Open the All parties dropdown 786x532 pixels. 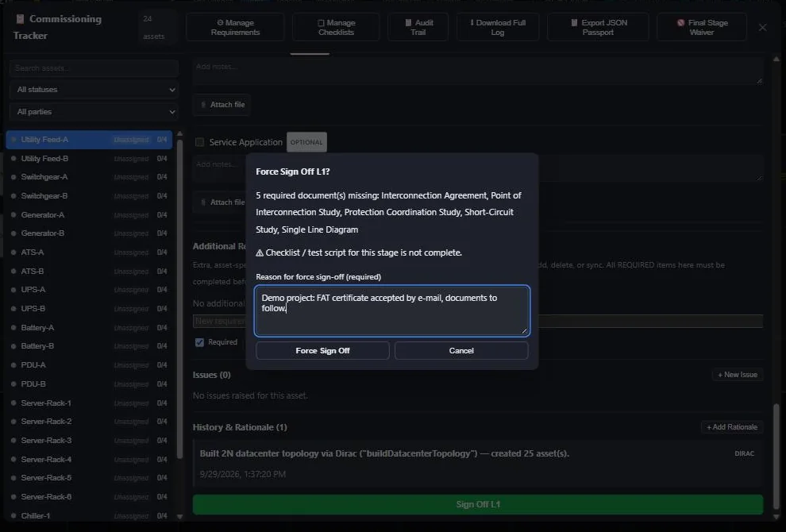click(x=94, y=112)
